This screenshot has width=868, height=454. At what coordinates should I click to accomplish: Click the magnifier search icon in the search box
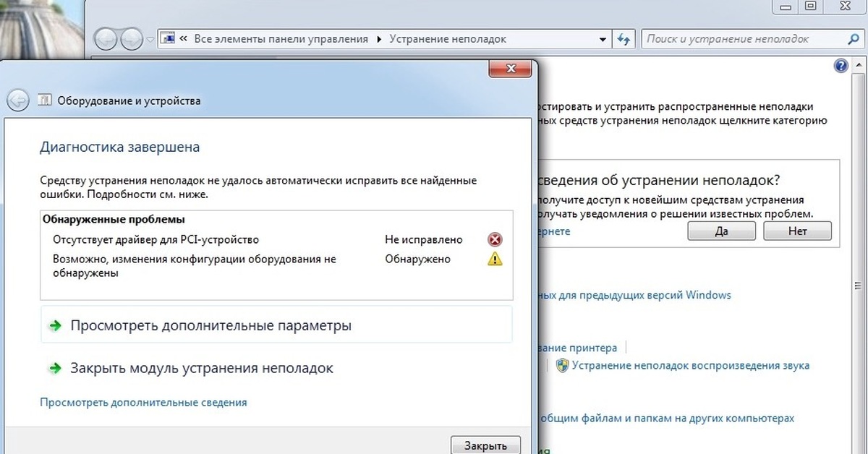(852, 39)
